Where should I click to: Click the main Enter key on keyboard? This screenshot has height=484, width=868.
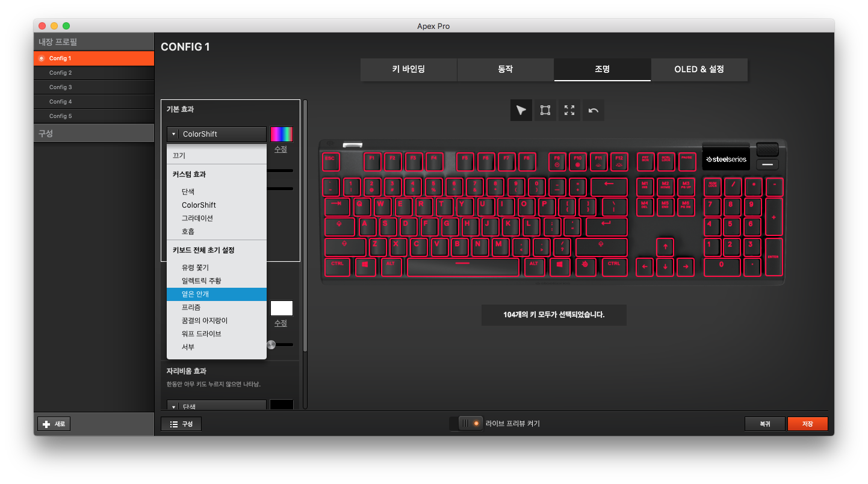(x=606, y=227)
